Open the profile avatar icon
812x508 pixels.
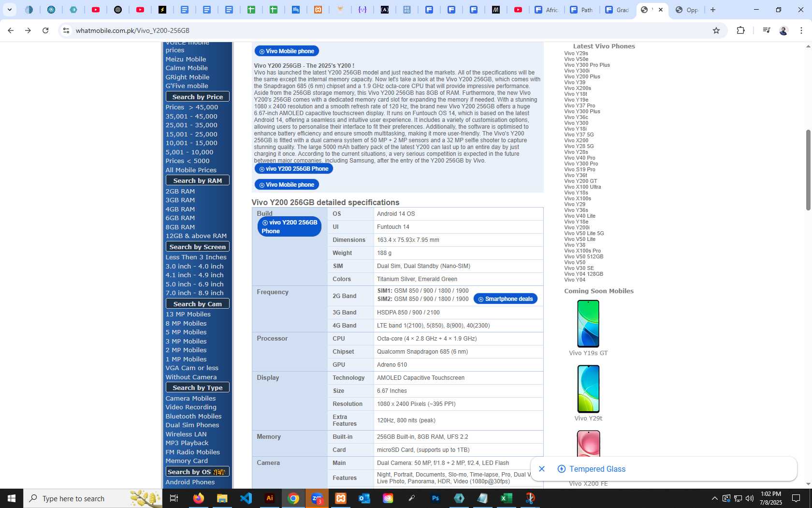tap(783, 30)
